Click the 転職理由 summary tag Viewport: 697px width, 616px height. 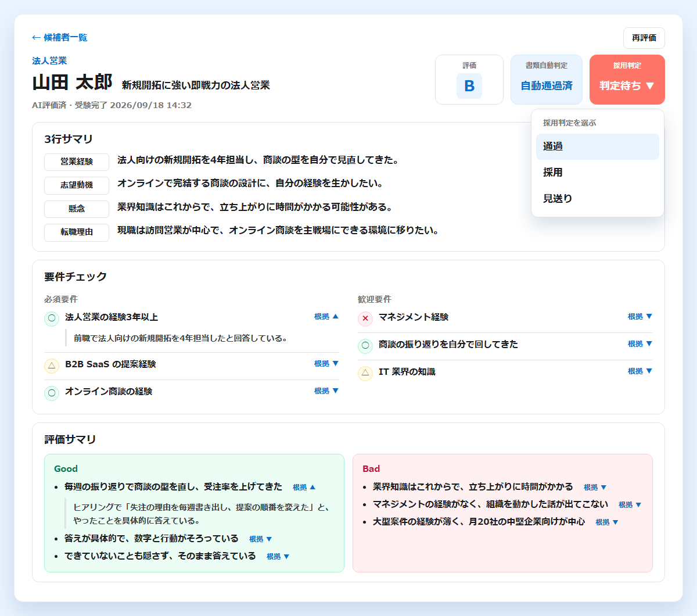[x=77, y=232]
